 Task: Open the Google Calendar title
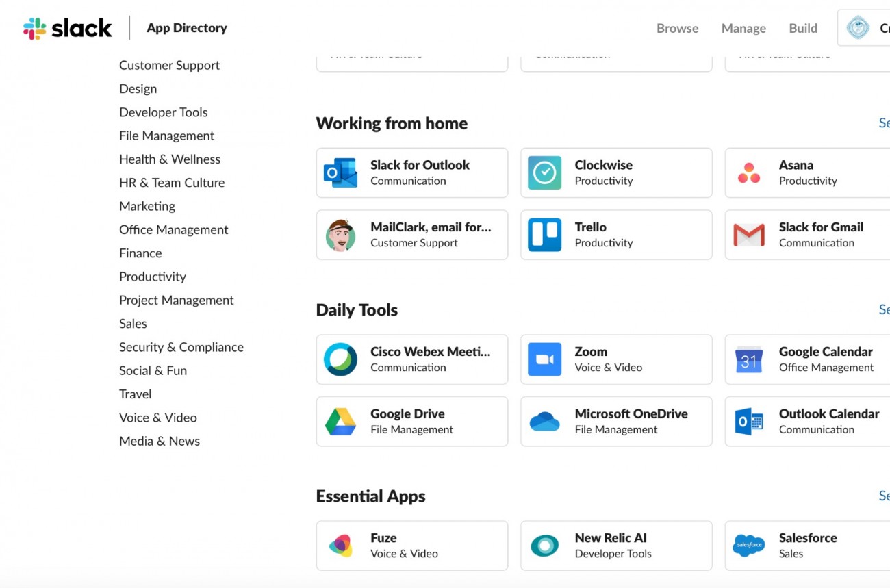tap(826, 351)
